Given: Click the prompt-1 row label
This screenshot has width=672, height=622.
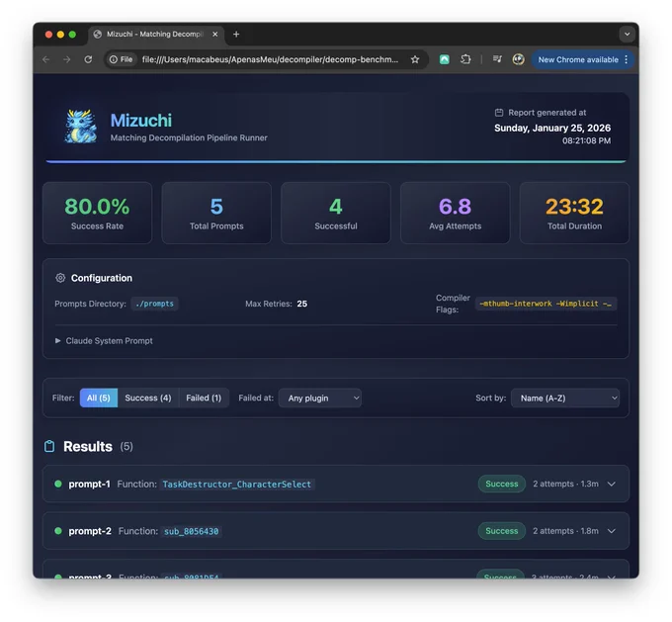Looking at the screenshot, I should [x=89, y=484].
